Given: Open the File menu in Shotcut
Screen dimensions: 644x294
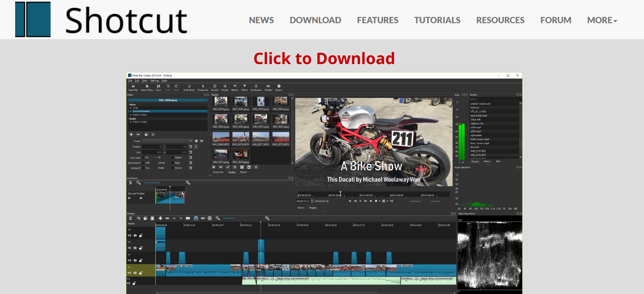Looking at the screenshot, I should (130, 81).
